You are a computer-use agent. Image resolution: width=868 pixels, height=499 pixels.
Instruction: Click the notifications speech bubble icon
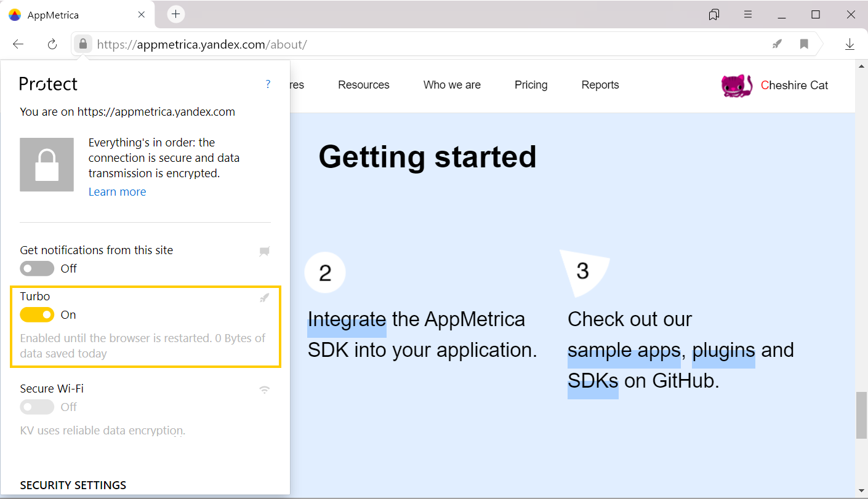click(x=265, y=251)
